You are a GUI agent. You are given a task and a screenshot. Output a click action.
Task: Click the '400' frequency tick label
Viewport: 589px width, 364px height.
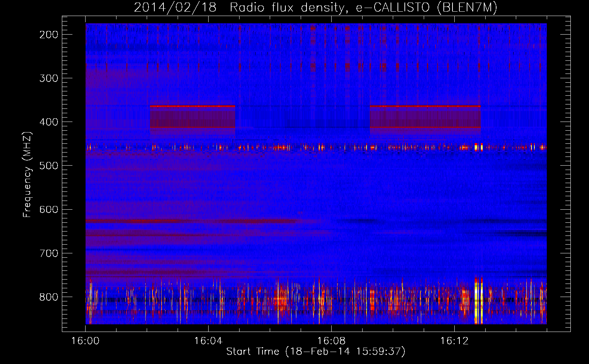pyautogui.click(x=48, y=122)
